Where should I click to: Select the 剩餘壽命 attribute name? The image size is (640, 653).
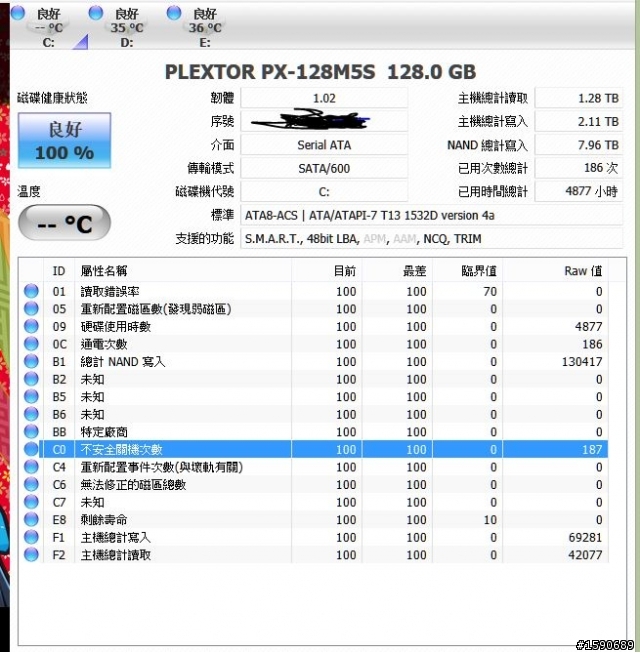pos(104,520)
